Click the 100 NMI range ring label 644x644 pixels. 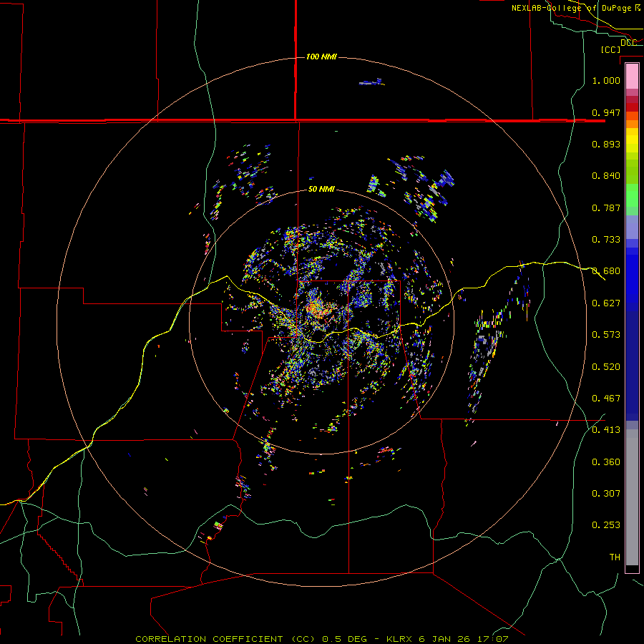(x=321, y=57)
